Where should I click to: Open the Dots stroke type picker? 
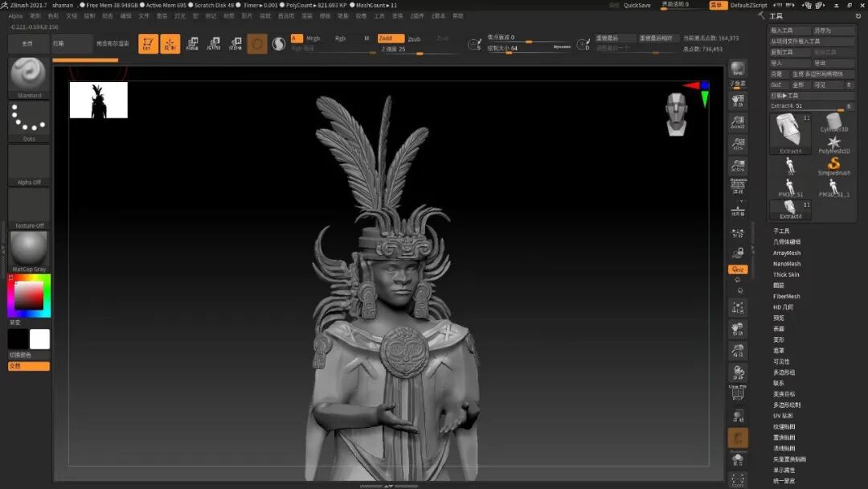[x=29, y=121]
